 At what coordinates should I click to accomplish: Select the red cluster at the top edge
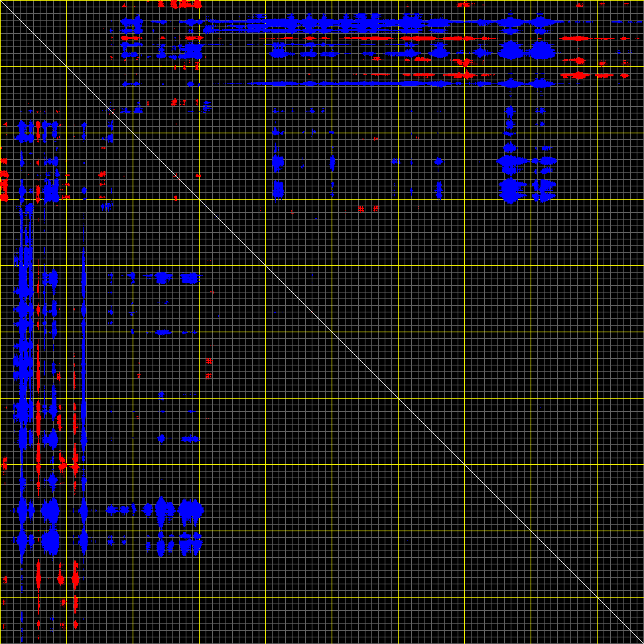click(186, 4)
